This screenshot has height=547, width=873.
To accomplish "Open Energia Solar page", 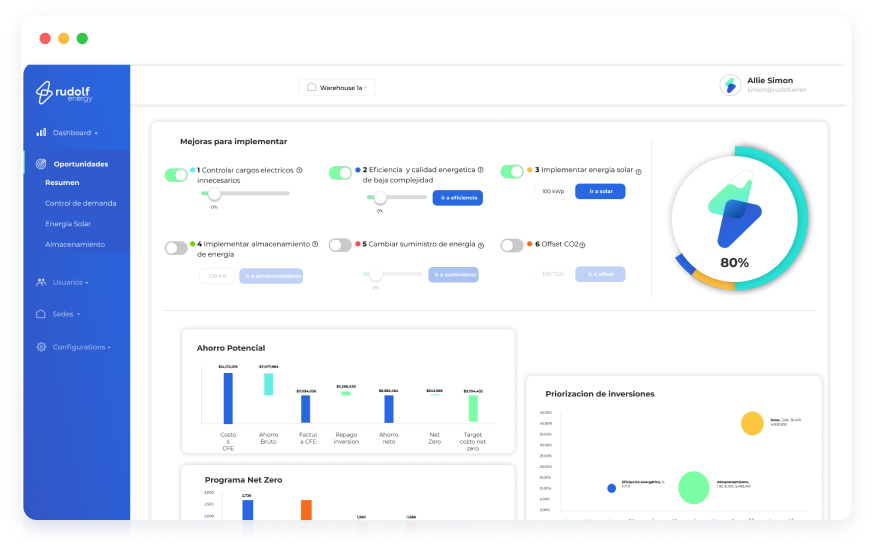I will [68, 224].
